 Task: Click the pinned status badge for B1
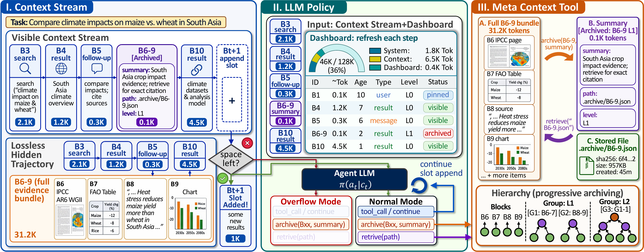[x=438, y=95]
